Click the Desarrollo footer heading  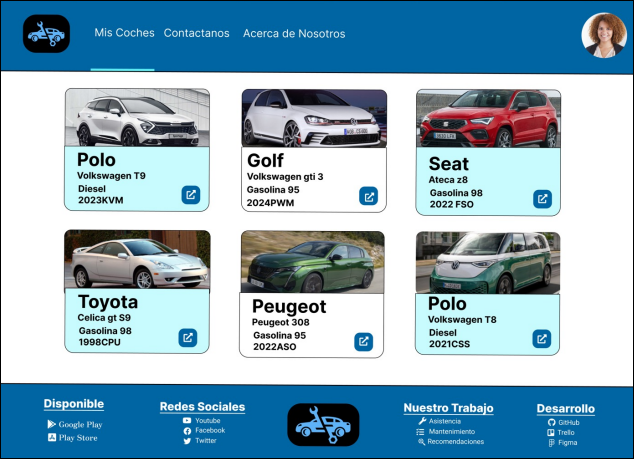[x=566, y=408]
